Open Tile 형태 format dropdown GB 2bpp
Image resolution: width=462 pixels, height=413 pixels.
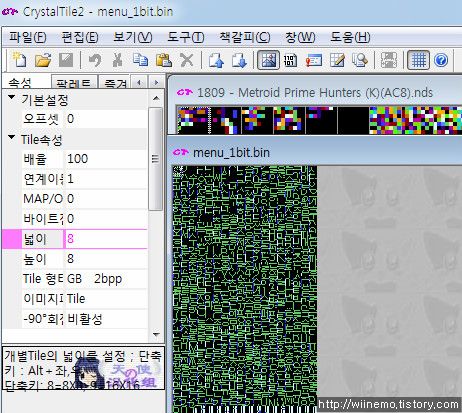pos(106,279)
